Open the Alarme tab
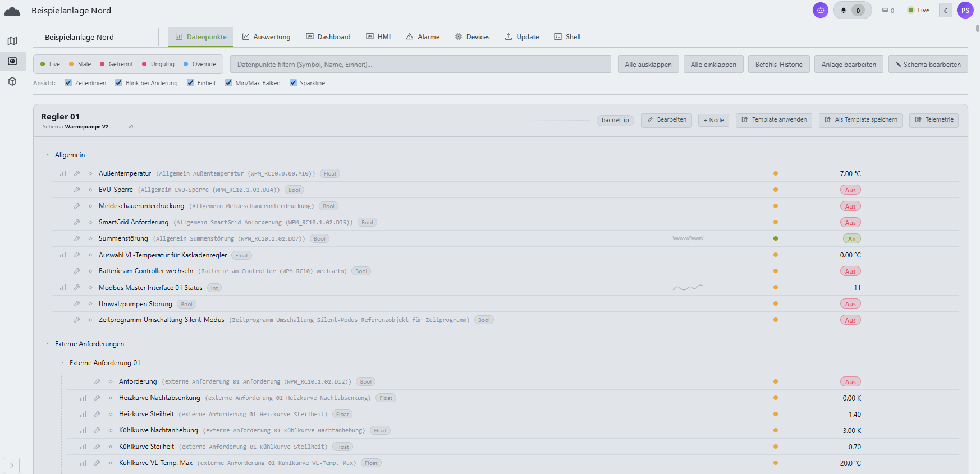 (423, 37)
